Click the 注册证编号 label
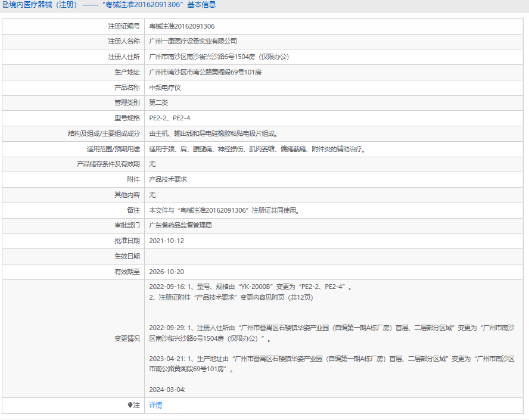This screenshot has height=420, width=529. [x=124, y=26]
